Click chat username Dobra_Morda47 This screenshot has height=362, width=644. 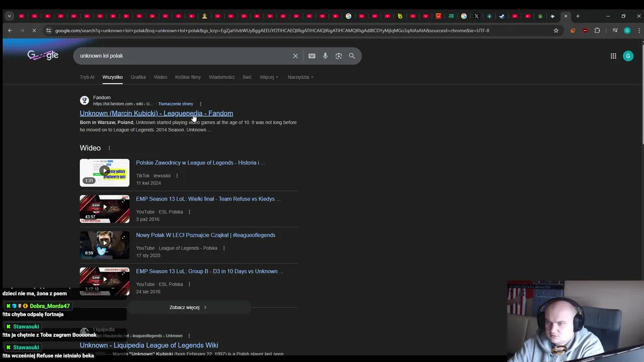(50, 306)
